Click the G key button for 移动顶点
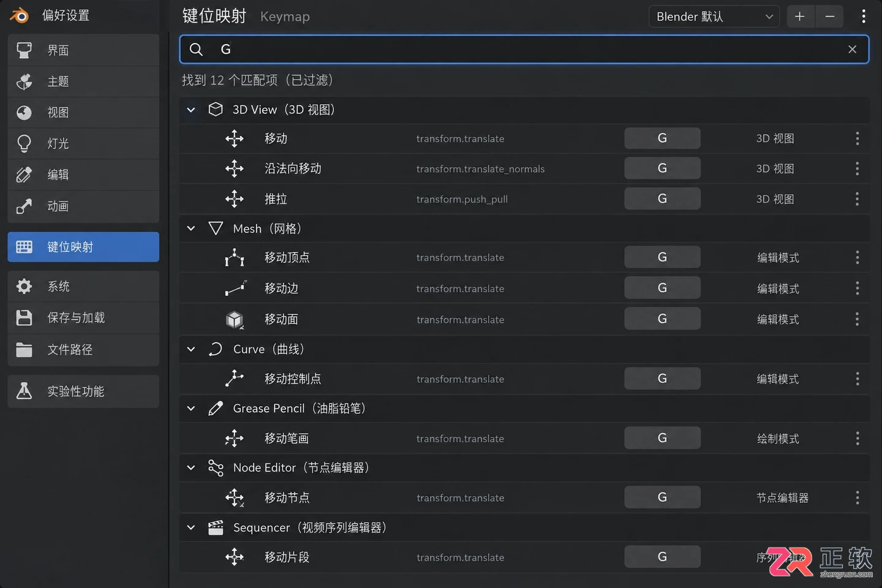This screenshot has height=588, width=882. (x=662, y=257)
